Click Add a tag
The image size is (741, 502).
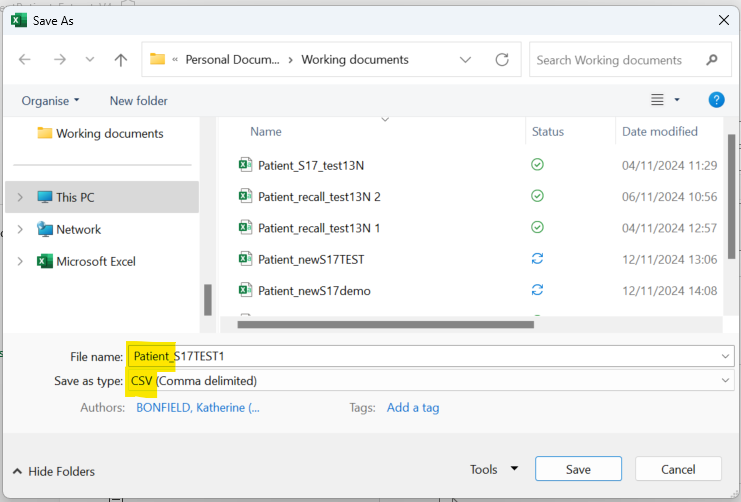tap(413, 407)
